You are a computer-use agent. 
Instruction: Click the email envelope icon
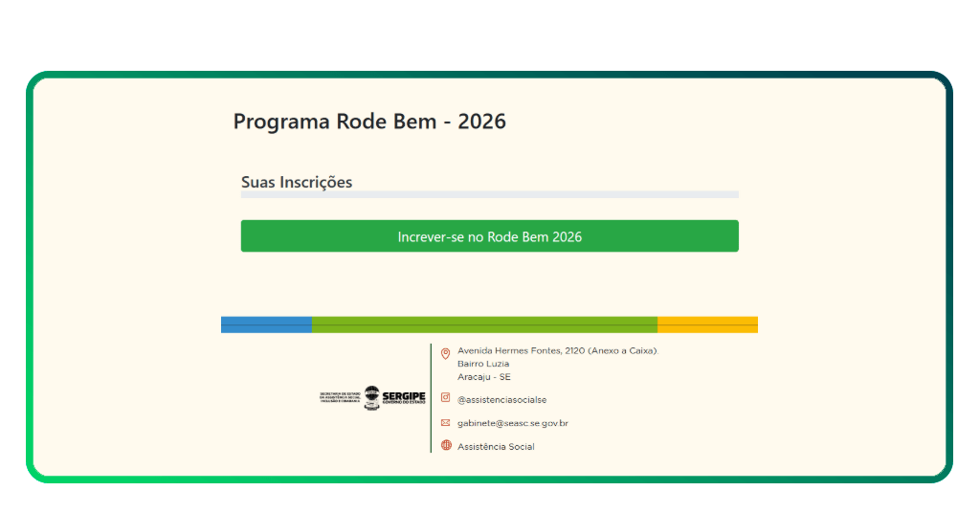tap(445, 422)
